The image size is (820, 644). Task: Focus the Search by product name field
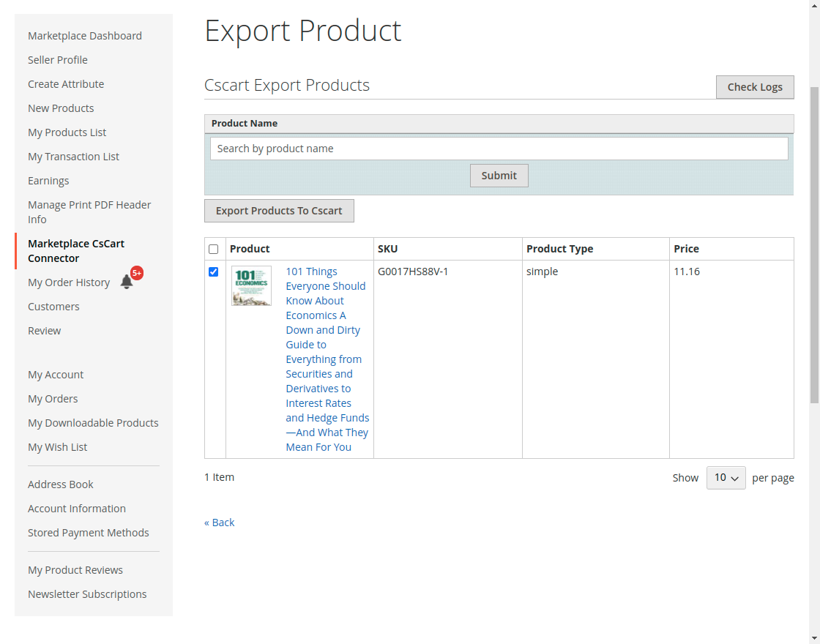pyautogui.click(x=499, y=149)
